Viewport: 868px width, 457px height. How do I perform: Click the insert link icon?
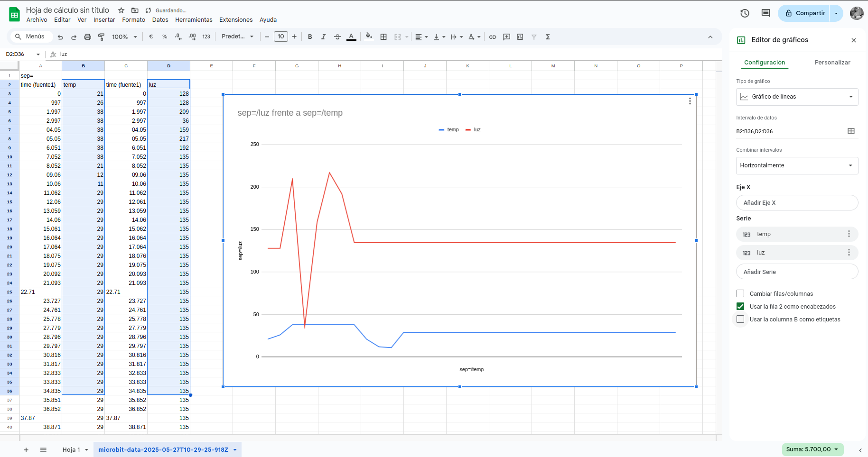493,37
